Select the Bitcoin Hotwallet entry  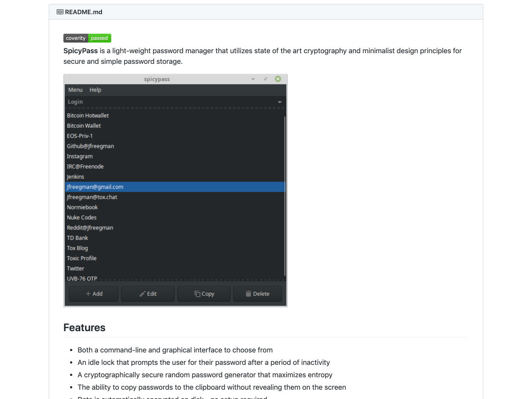pyautogui.click(x=88, y=115)
